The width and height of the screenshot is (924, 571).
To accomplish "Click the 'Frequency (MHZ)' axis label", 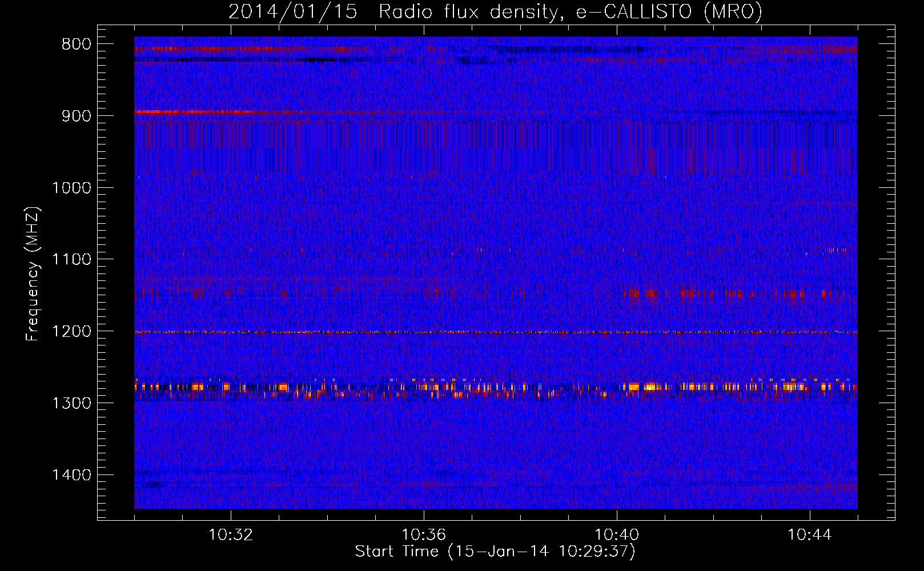I will point(33,274).
